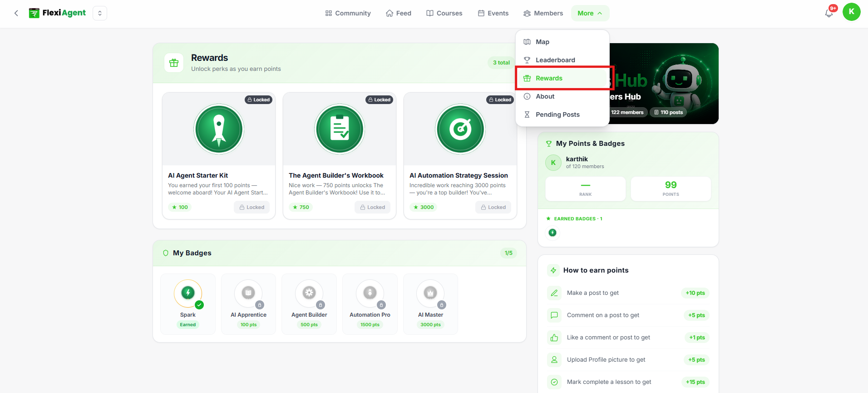Viewport: 868px width, 393px height.
Task: Select Leaderboard in the More menu
Action: point(562,60)
